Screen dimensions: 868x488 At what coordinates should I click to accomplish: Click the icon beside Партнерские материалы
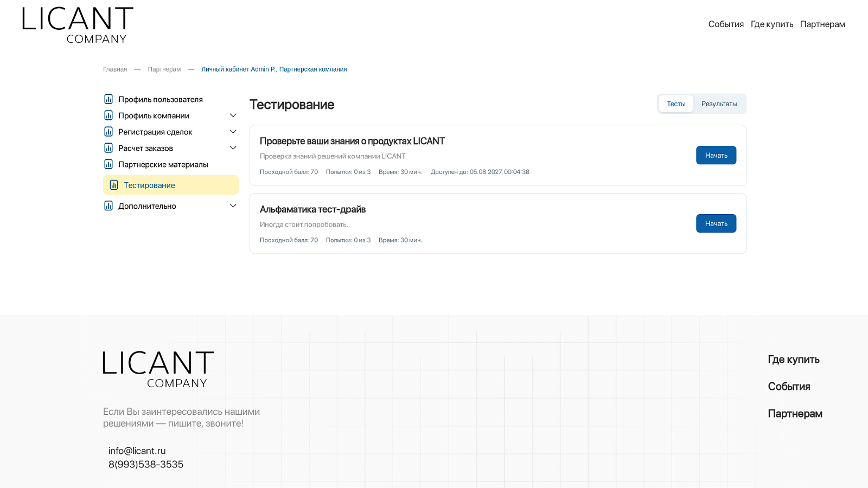tap(108, 164)
